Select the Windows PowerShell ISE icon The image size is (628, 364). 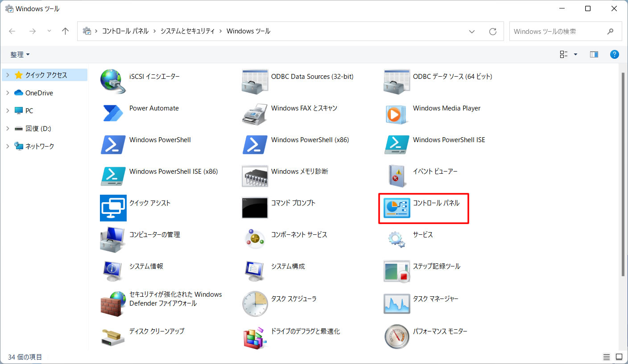pos(397,145)
